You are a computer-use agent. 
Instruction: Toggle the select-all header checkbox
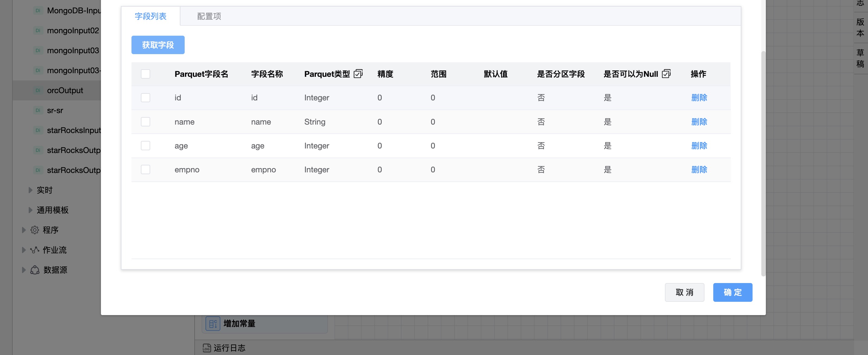pos(145,74)
